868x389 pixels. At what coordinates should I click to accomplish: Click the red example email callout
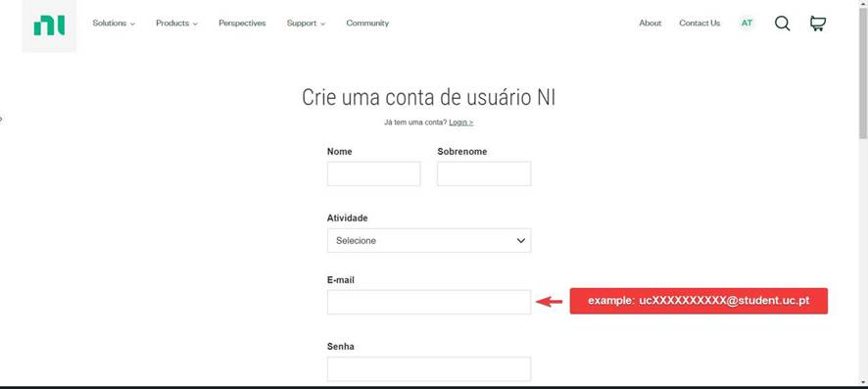(699, 301)
